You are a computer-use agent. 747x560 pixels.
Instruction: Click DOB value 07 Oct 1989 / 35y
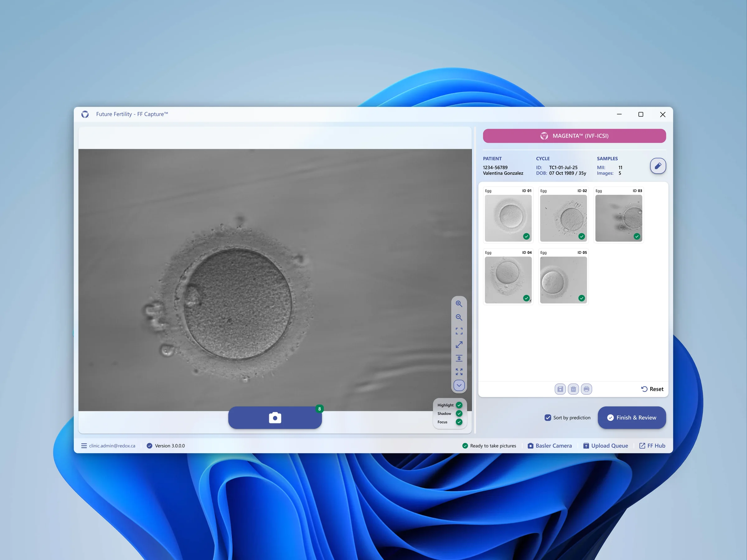tap(568, 173)
